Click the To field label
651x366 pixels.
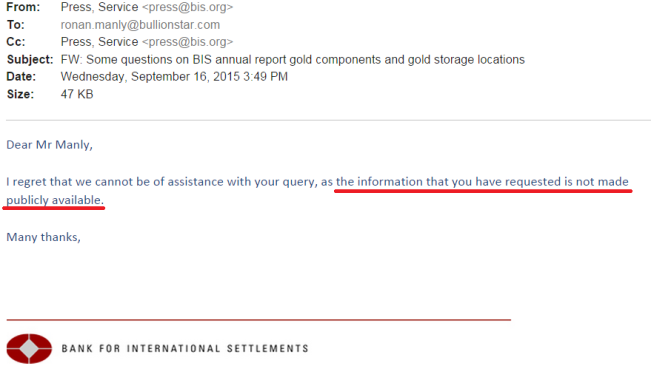(x=16, y=25)
